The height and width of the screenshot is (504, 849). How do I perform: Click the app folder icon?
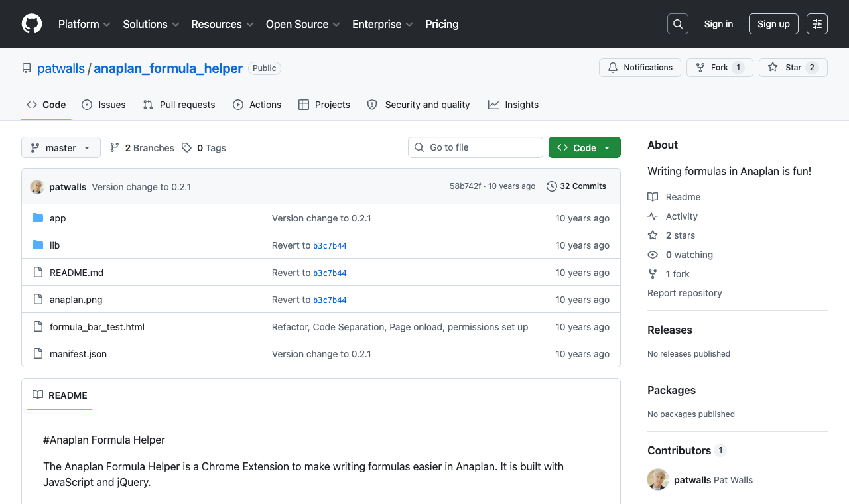(x=38, y=218)
